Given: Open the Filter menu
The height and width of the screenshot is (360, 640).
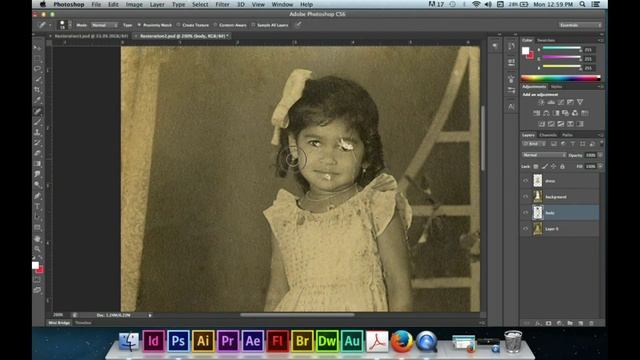Looking at the screenshot, I should pyautogui.click(x=222, y=4).
